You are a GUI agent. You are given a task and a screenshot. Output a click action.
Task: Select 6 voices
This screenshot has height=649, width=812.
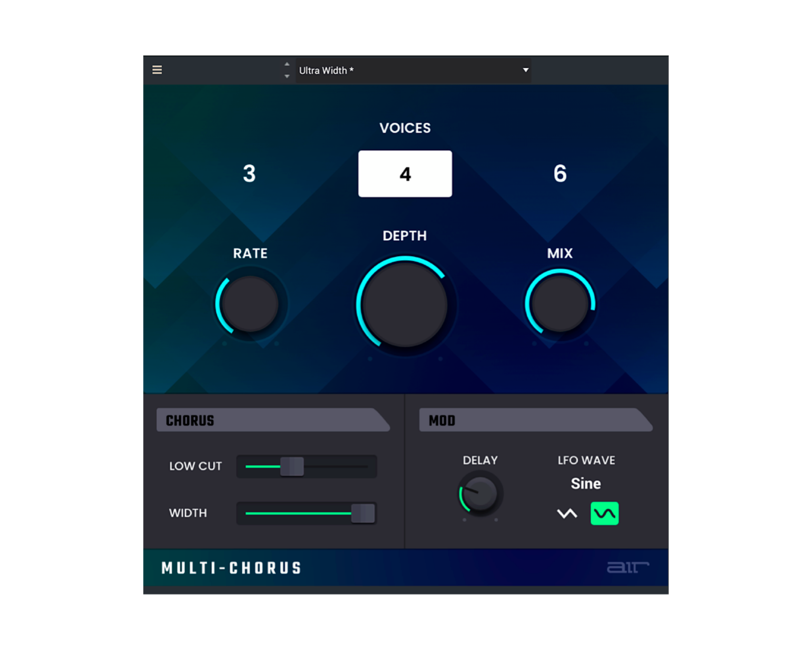(560, 174)
